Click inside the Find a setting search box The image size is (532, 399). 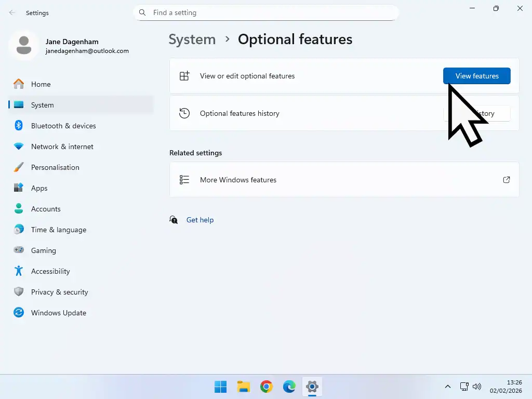click(x=266, y=12)
